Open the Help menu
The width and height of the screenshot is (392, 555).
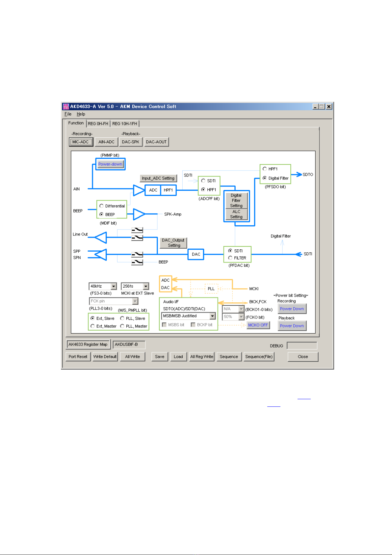tap(81, 114)
